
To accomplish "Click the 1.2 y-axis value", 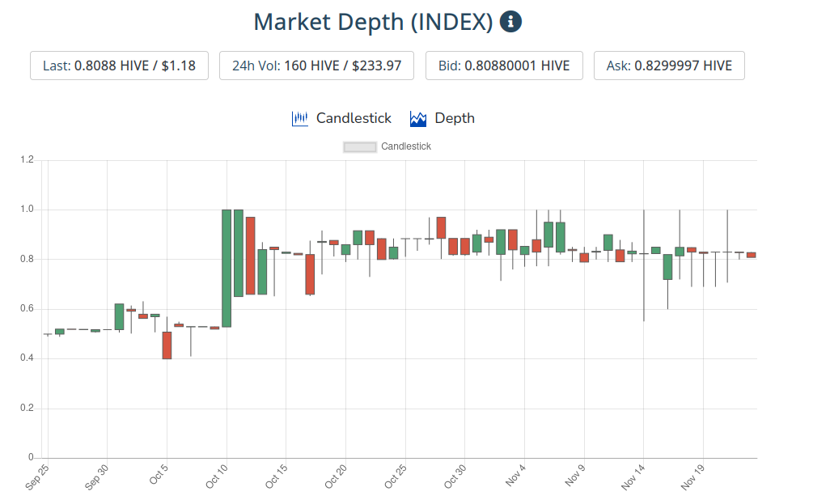I will point(27,159).
